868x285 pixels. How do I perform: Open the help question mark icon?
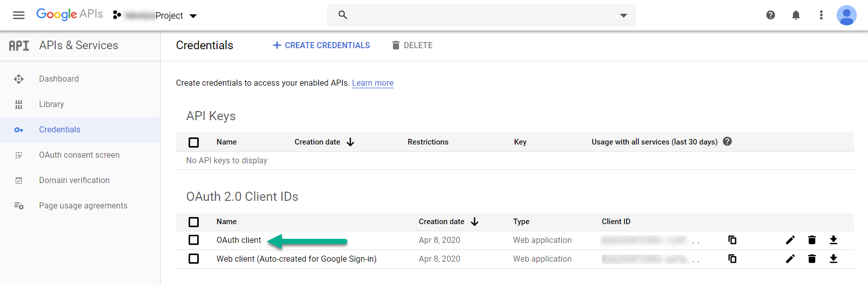[771, 15]
